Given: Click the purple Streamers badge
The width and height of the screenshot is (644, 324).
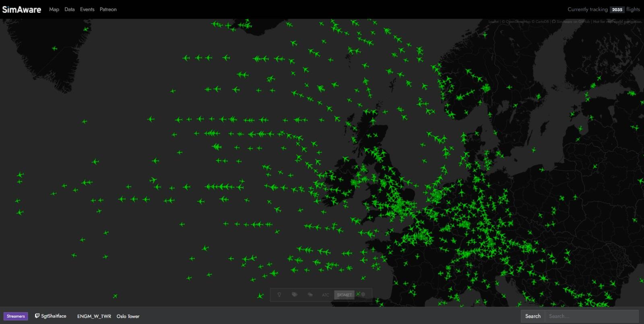Looking at the screenshot, I should [x=16, y=316].
